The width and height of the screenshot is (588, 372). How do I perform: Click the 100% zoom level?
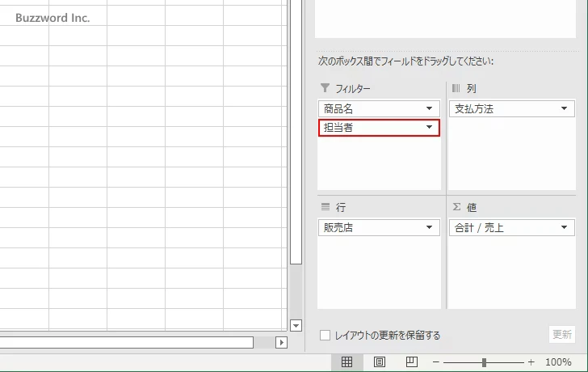558,362
